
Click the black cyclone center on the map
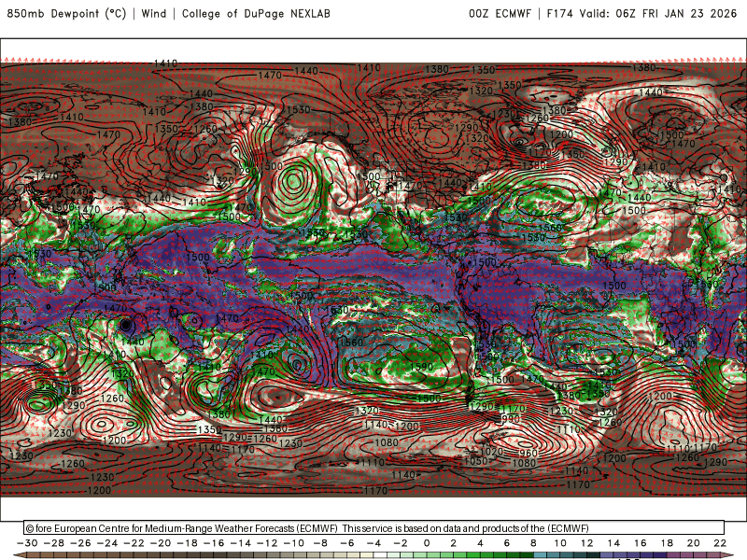(126, 325)
